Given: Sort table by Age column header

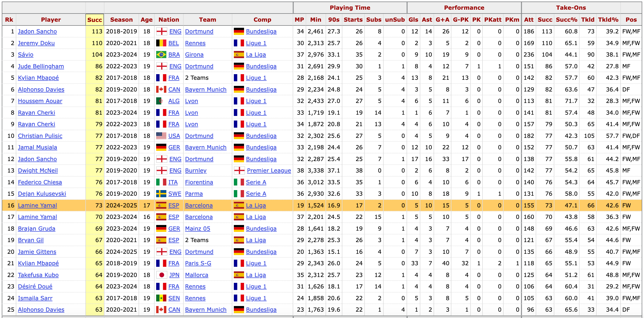Looking at the screenshot, I should (146, 20).
